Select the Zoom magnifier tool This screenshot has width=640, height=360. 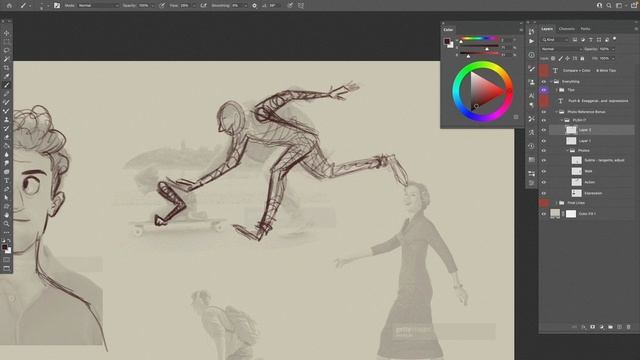(7, 223)
